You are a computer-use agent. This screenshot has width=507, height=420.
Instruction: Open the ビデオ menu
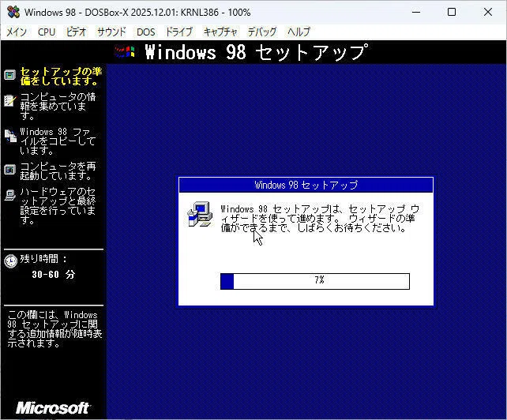pyautogui.click(x=76, y=32)
